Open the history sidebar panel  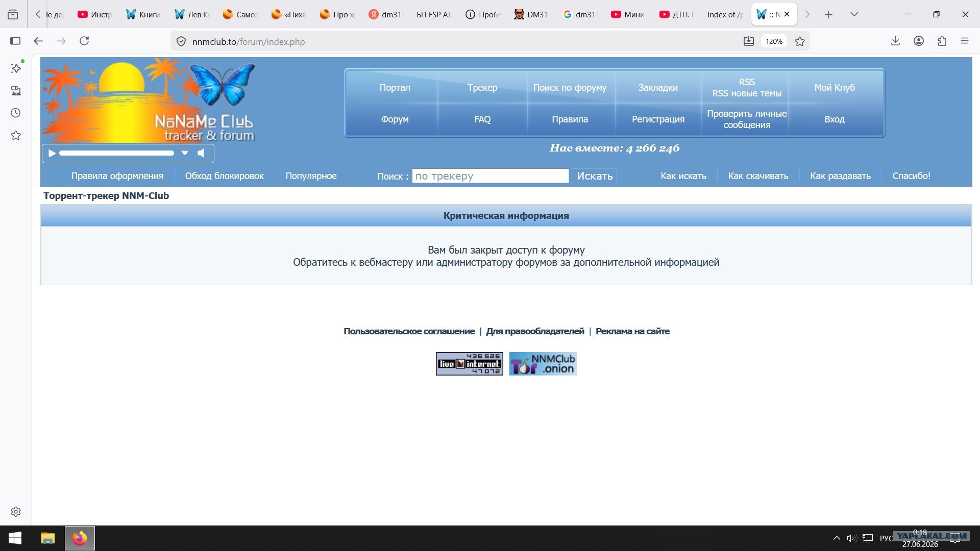click(x=16, y=113)
